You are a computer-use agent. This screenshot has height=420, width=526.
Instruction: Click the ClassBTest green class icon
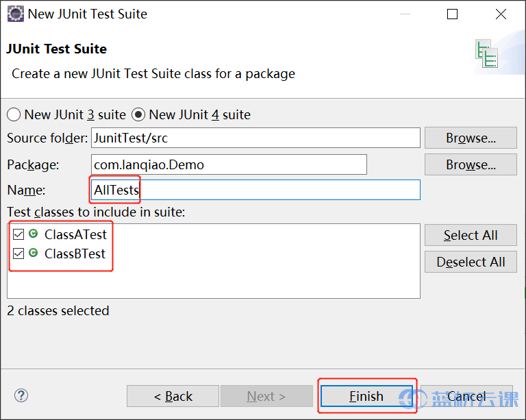33,253
